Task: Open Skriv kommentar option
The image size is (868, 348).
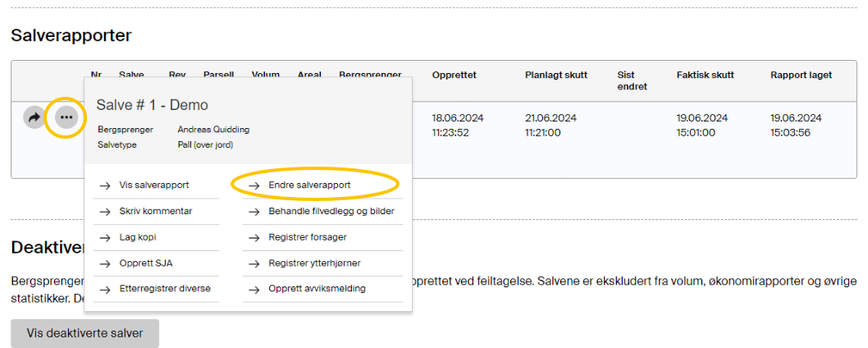Action: [156, 211]
